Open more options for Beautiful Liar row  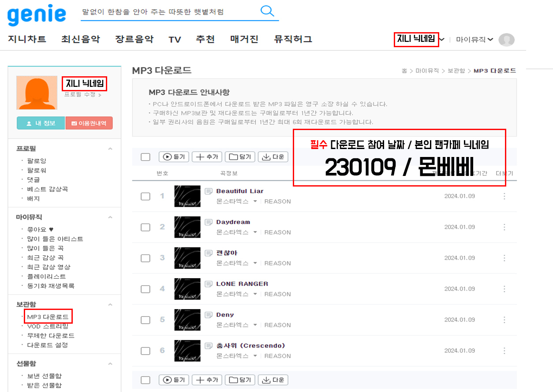(504, 196)
